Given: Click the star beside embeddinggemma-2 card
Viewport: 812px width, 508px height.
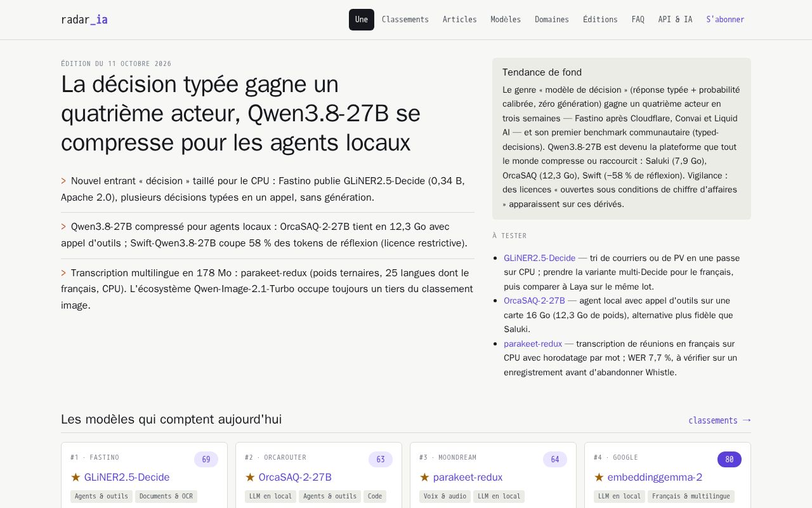Looking at the screenshot, I should coord(599,477).
